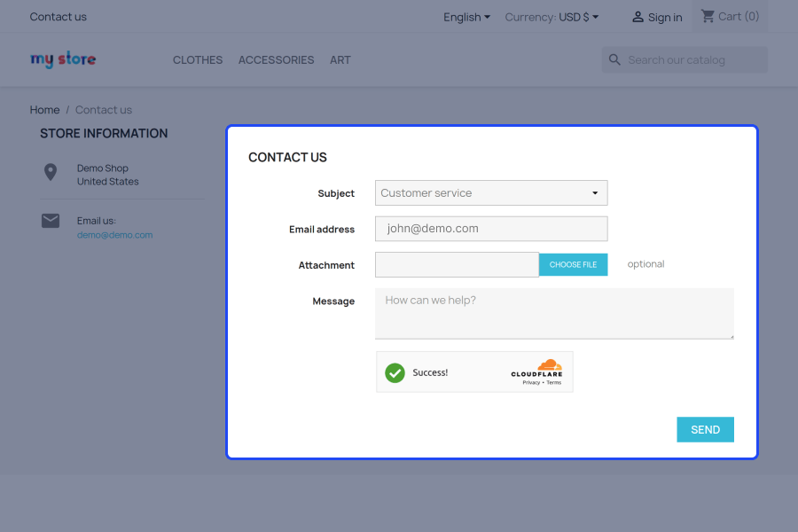Click the CONTACT US form heading
Image resolution: width=798 pixels, height=532 pixels.
click(x=287, y=157)
